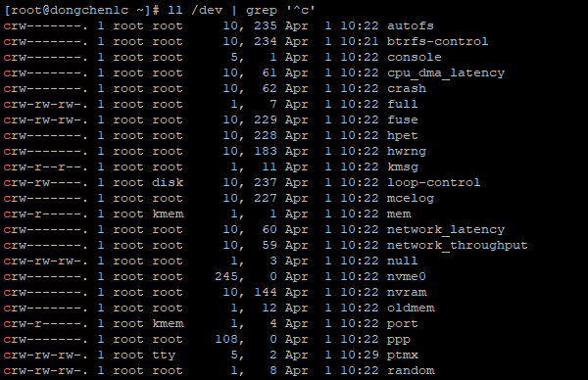Screen dimensions: 588x380
Task: Click the hpet filename
Action: tap(403, 136)
